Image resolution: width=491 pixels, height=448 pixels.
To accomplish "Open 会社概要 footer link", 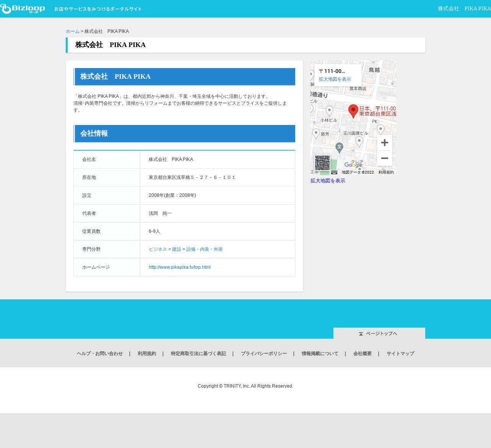I will pos(363,354).
